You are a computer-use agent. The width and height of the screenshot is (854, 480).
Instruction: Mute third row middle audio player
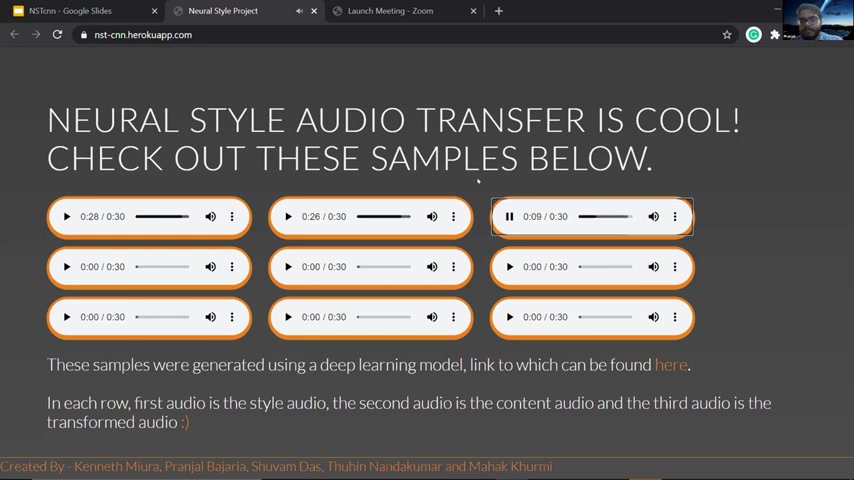tap(432, 317)
